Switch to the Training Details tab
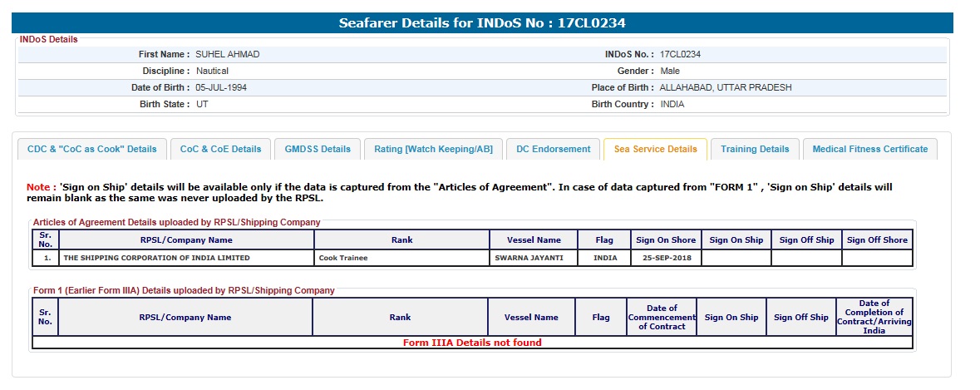Screen dimensions: 980x390 click(x=754, y=150)
